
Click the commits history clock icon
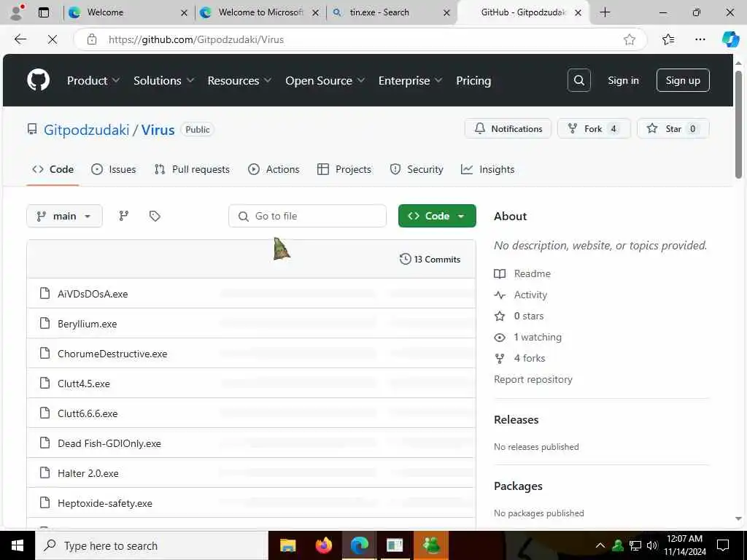pyautogui.click(x=405, y=259)
